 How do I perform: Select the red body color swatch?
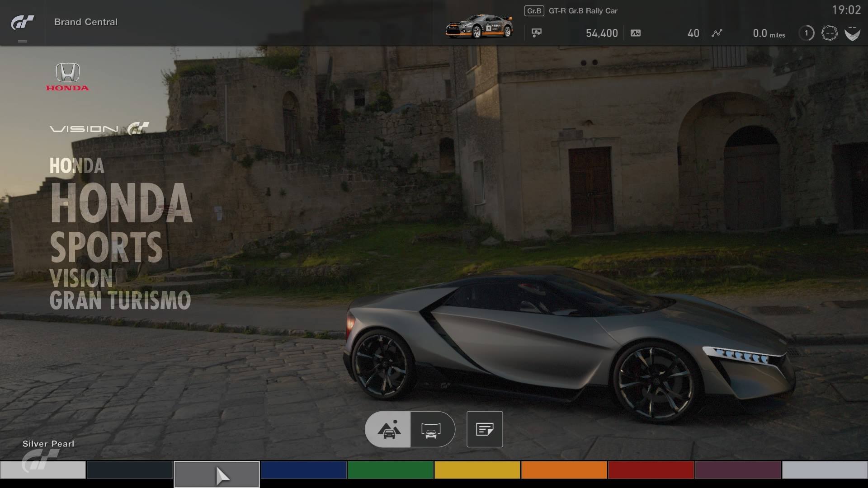pos(651,470)
